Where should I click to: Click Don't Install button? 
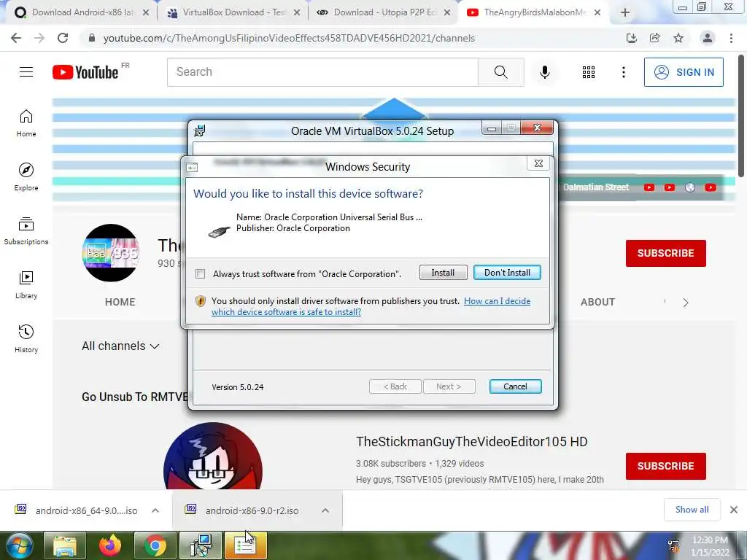pyautogui.click(x=507, y=273)
